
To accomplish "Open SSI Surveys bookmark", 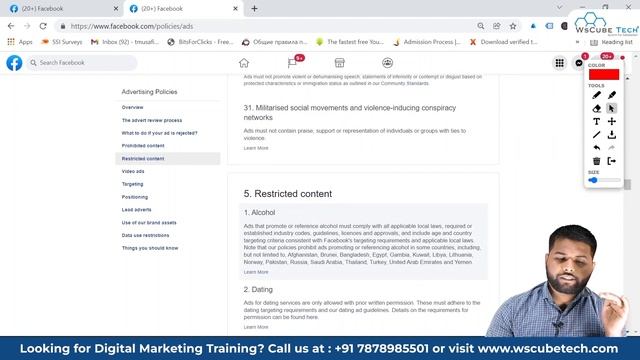I will tap(62, 42).
